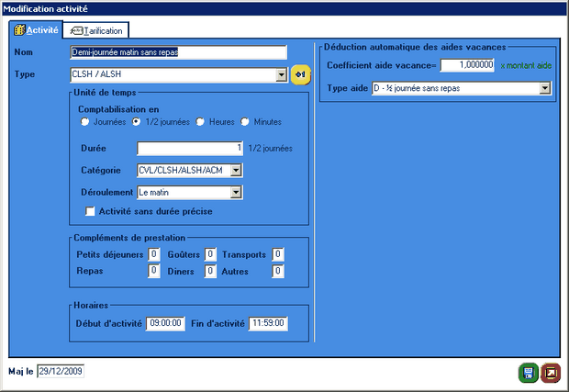The height and width of the screenshot is (392, 569).
Task: Select the Activité tab
Action: 38,30
